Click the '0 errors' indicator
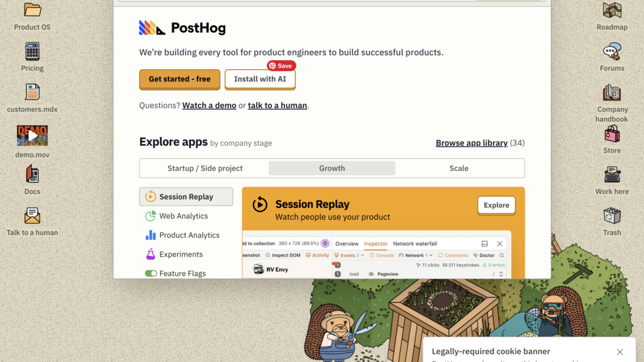The image size is (644, 362). (494, 265)
